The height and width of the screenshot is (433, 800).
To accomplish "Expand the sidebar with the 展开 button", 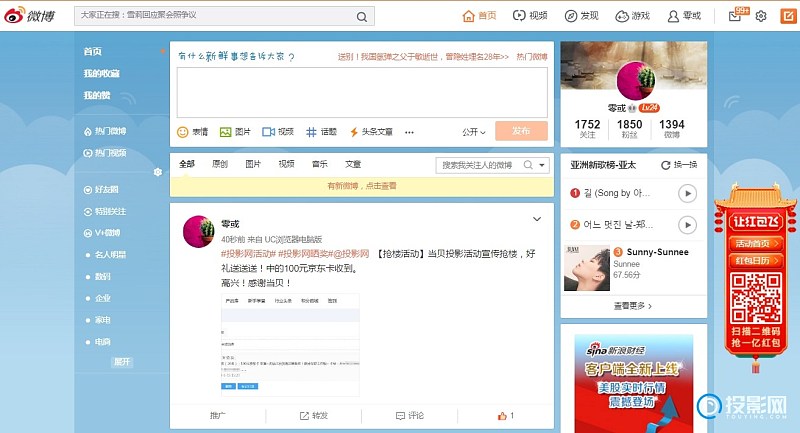I will (x=122, y=361).
